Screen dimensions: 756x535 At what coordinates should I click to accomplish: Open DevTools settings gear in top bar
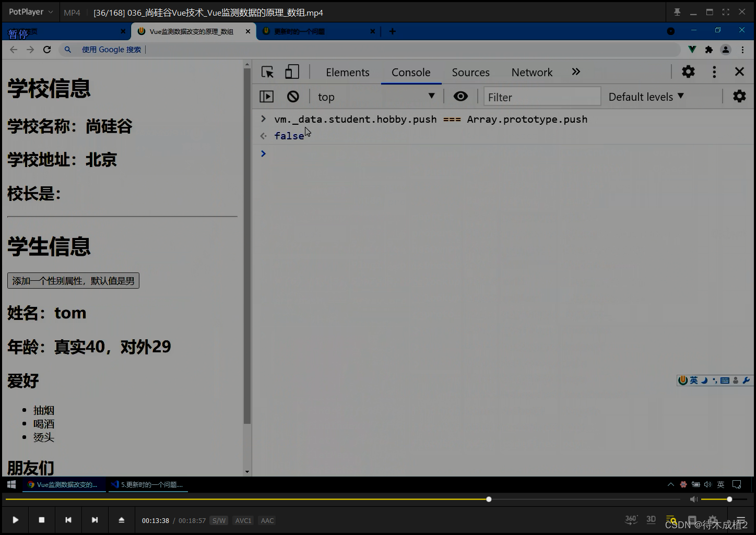click(x=688, y=72)
